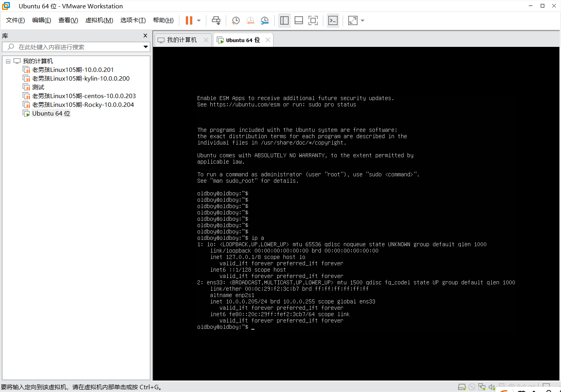Close the Ubuntu 64 位 tab
This screenshot has height=392, width=561.
coord(268,40)
